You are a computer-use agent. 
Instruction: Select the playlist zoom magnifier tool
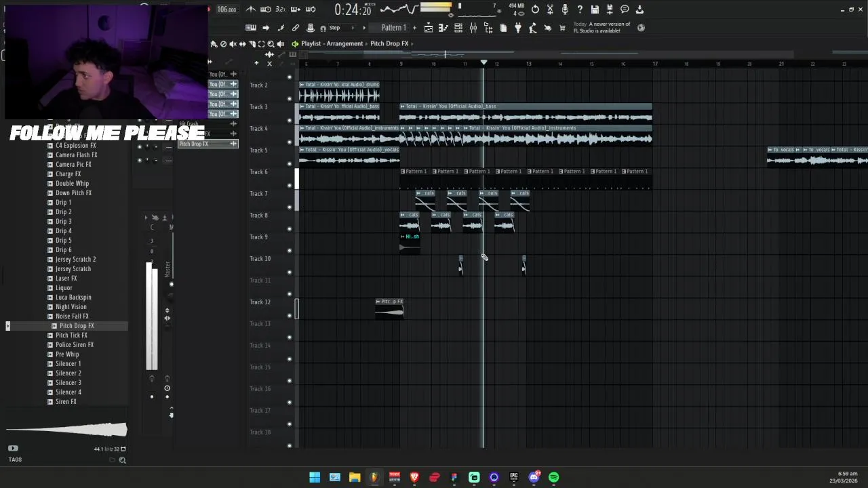click(271, 43)
